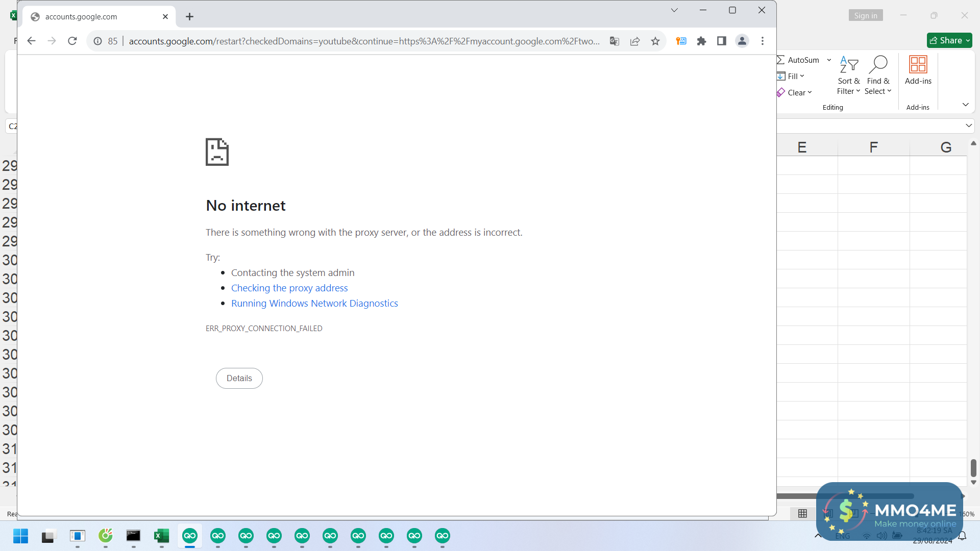Viewport: 980px width, 551px height.
Task: Open Chrome Extensions puzzle icon
Action: (x=701, y=41)
